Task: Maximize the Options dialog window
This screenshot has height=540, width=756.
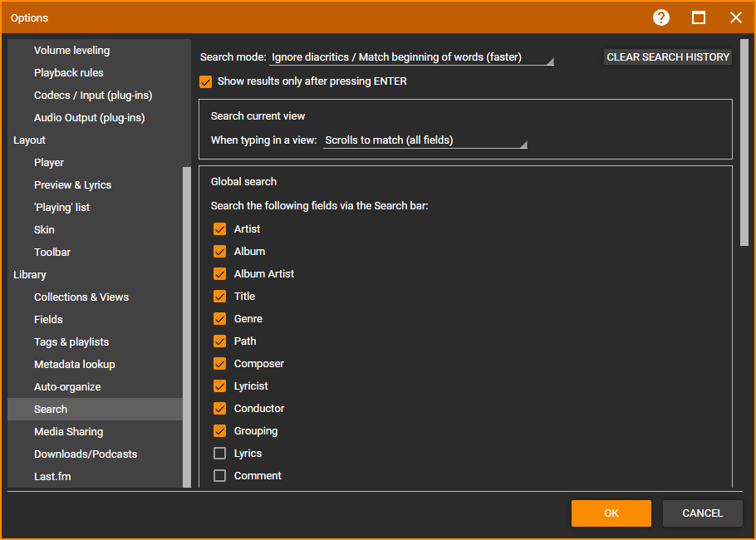Action: tap(699, 17)
